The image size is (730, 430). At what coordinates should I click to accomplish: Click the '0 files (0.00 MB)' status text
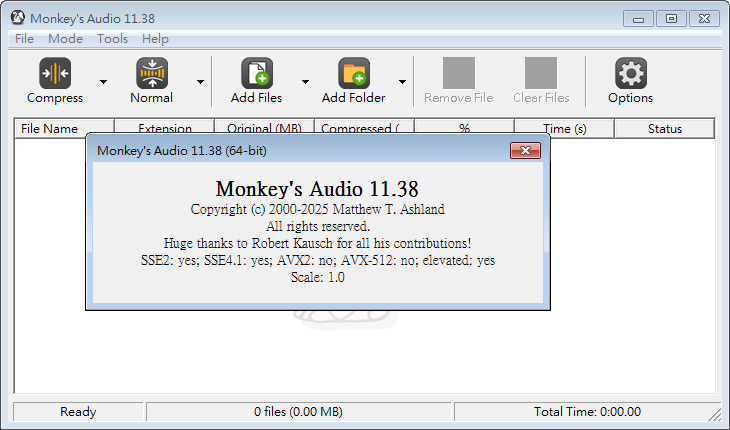coord(298,412)
